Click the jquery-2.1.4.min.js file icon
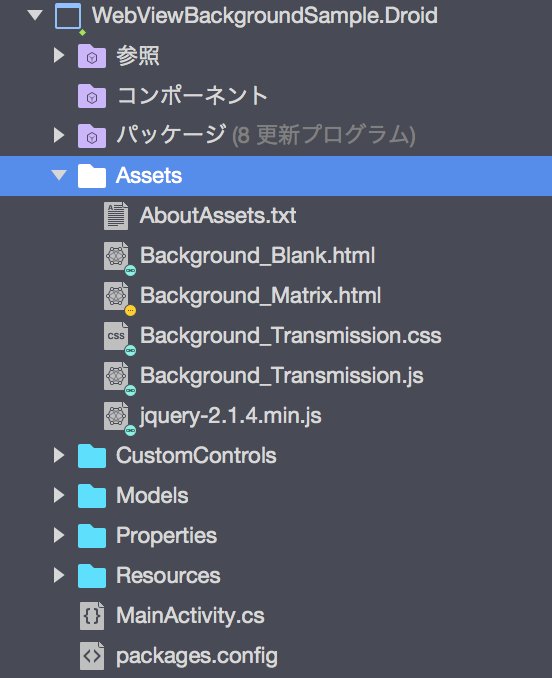552x678 pixels. click(x=116, y=416)
